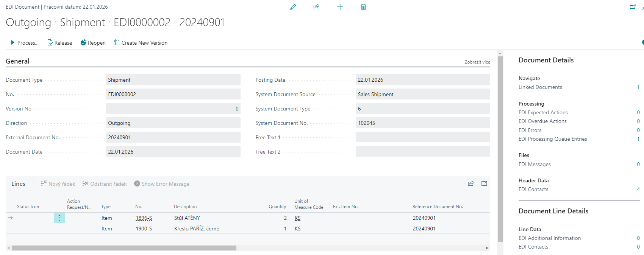The height and width of the screenshot is (255, 644).
Task: Click Odstranit řádek to delete line
Action: click(105, 184)
